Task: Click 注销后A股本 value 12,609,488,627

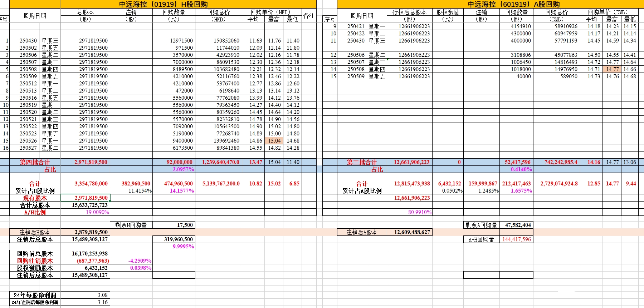Action: tap(410, 232)
